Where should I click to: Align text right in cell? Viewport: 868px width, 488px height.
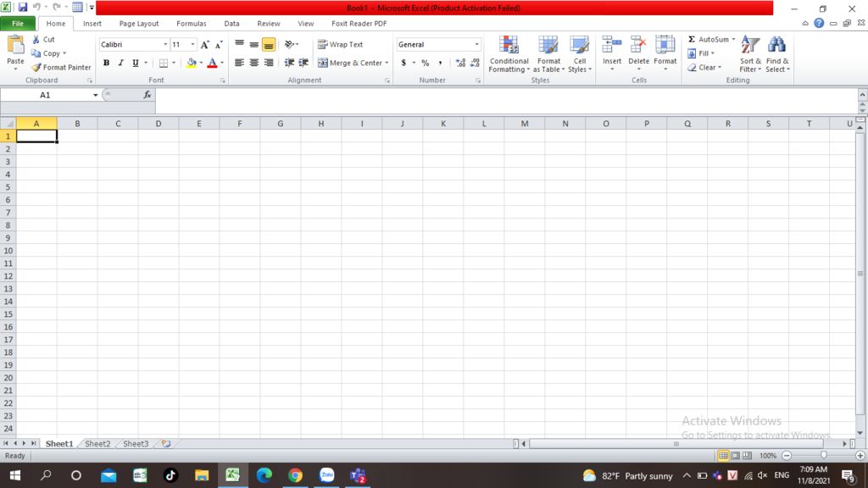(x=269, y=63)
